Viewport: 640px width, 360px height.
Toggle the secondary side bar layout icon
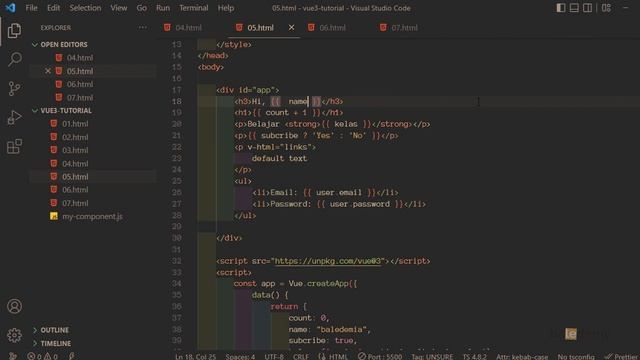click(587, 8)
